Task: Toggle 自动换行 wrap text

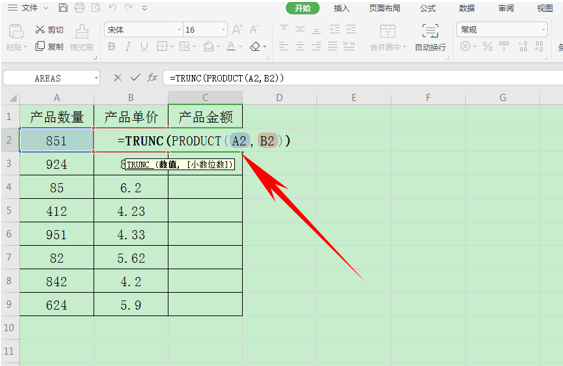Action: coord(430,37)
